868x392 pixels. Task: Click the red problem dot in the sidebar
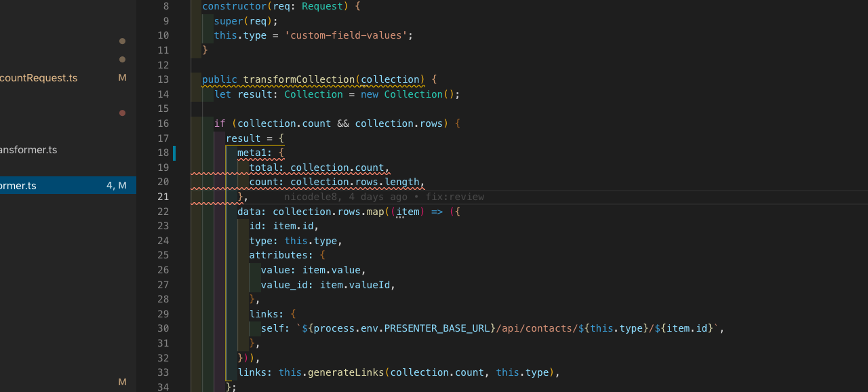tap(122, 113)
